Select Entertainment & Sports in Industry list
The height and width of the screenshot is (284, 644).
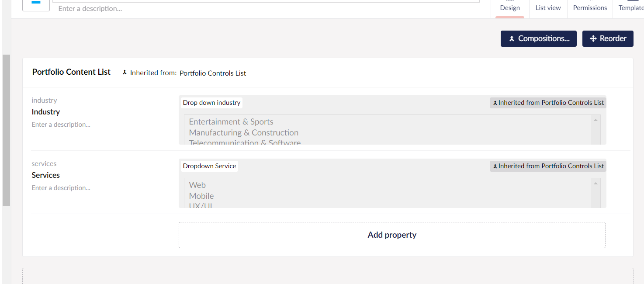231,122
